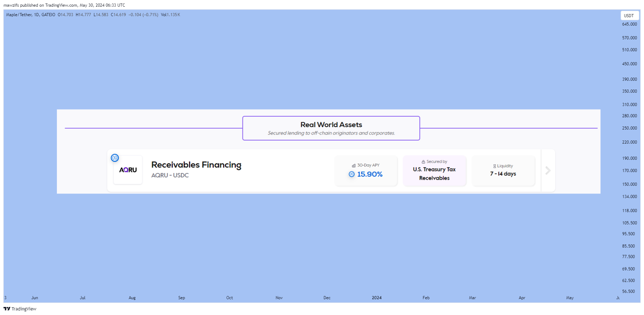The image size is (644, 315).
Task: Click the lock icon by Secured by
Action: (x=423, y=162)
